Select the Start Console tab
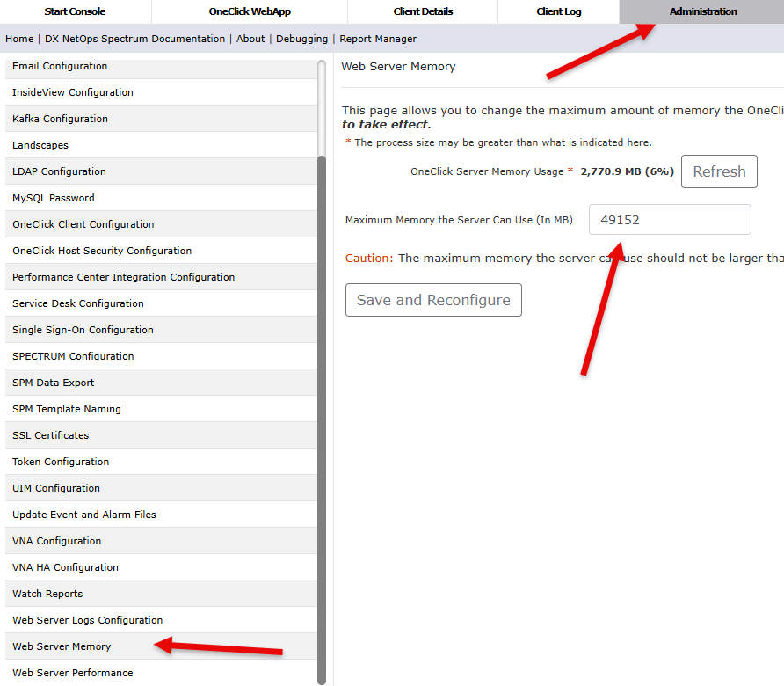The width and height of the screenshot is (784, 686). (x=75, y=11)
